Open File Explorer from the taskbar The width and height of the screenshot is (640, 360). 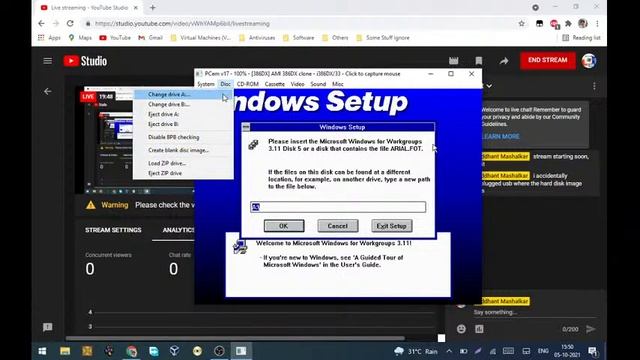[x=65, y=351]
